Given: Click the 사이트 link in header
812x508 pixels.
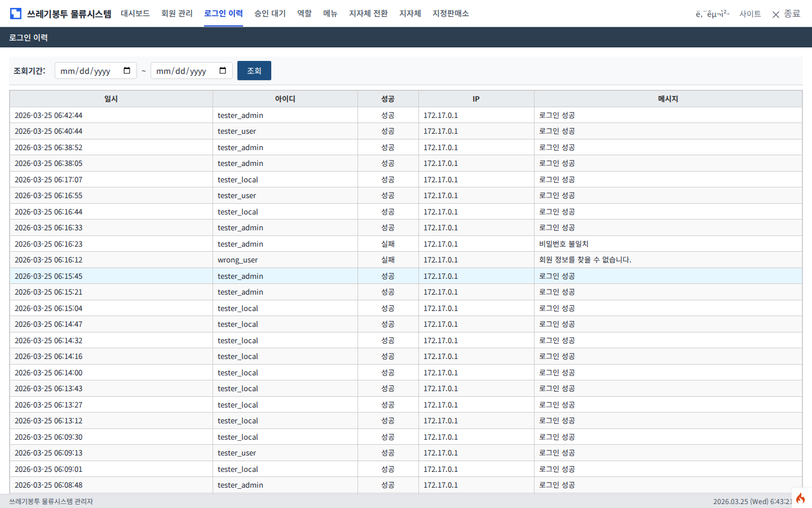Looking at the screenshot, I should tap(750, 14).
